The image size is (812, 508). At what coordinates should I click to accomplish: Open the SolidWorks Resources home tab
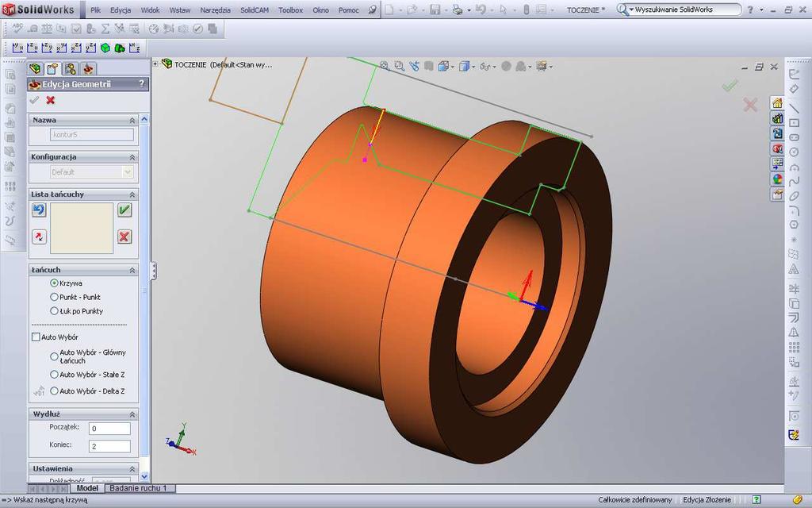point(777,103)
